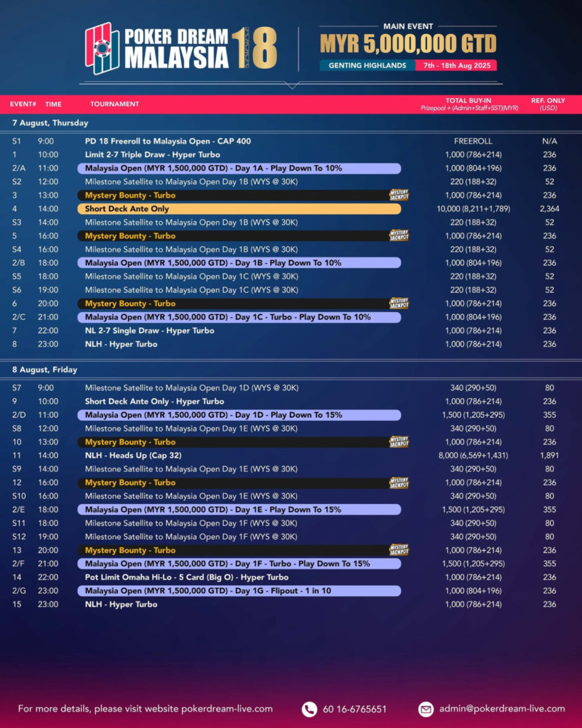
Task: Click the Mystery Jackpot badge on event 10
Action: [399, 442]
